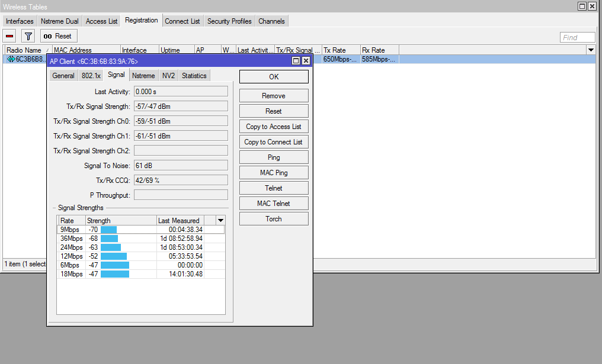Image resolution: width=602 pixels, height=364 pixels.
Task: Open the Channels tab
Action: (271, 21)
